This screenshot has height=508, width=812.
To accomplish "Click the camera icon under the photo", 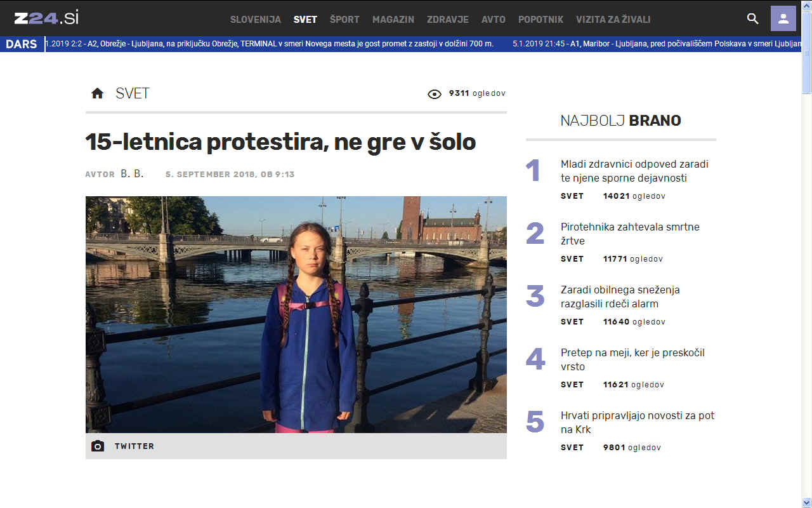I will tap(98, 446).
